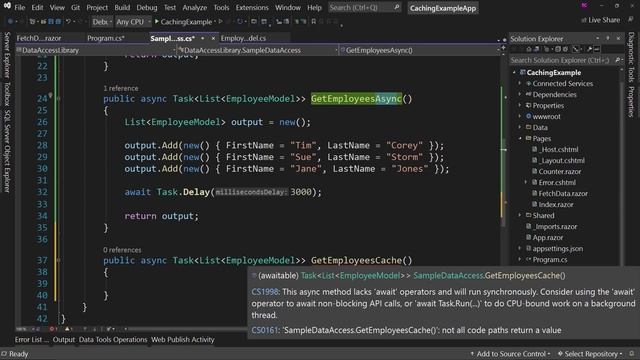Open the Analyze menu
The height and width of the screenshot is (360, 640).
click(x=194, y=7)
